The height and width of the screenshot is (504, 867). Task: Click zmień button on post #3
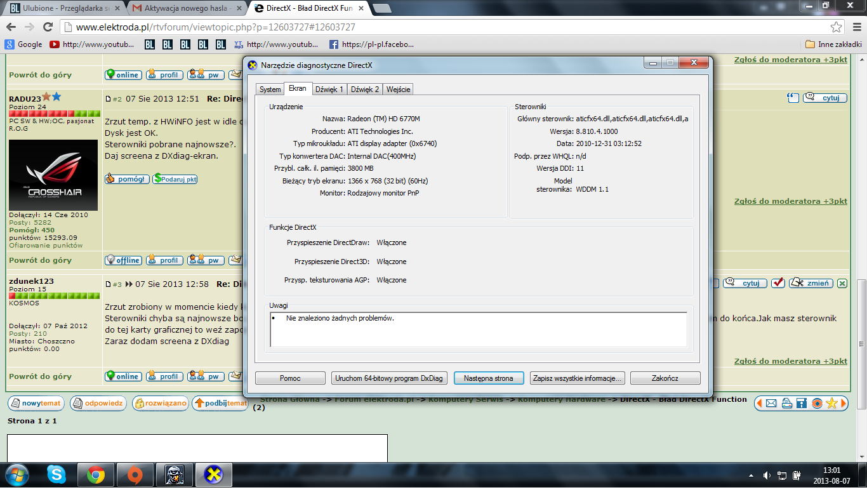(x=811, y=283)
